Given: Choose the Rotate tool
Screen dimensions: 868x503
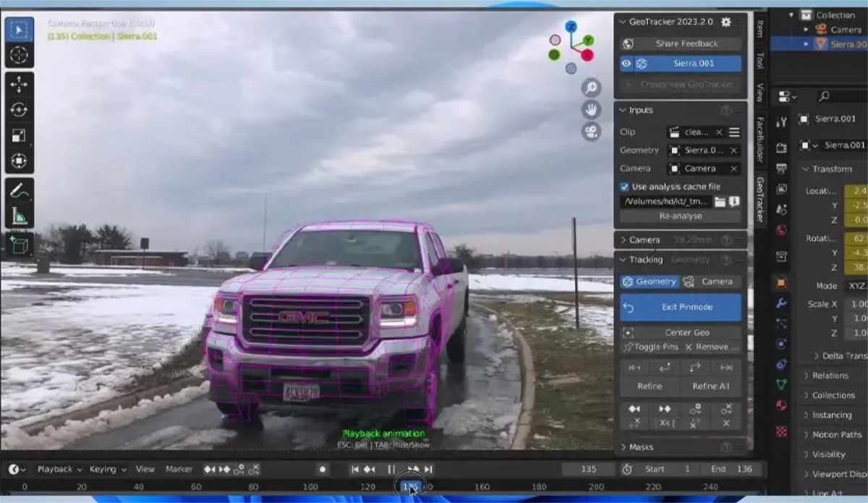Looking at the screenshot, I should [x=19, y=109].
